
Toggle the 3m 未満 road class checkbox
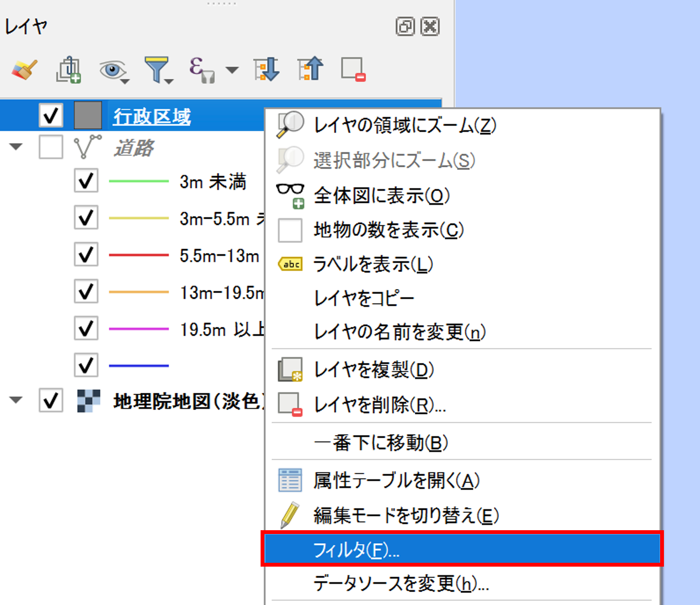86,181
